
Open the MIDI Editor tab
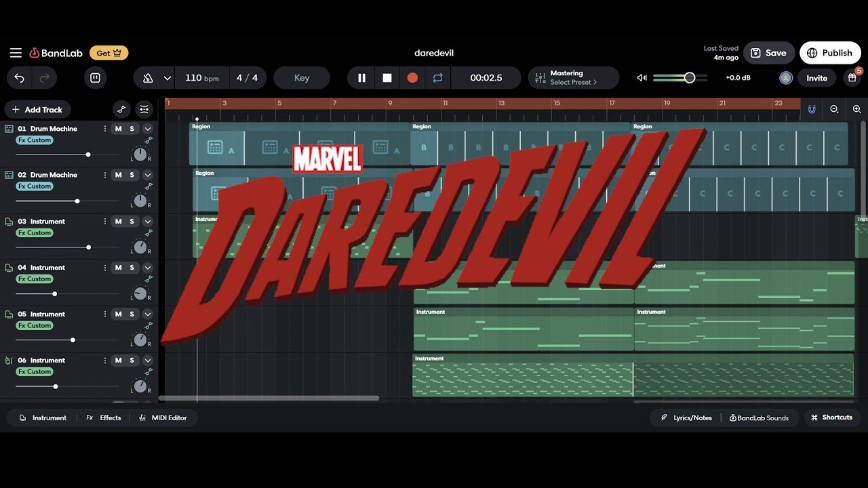163,418
